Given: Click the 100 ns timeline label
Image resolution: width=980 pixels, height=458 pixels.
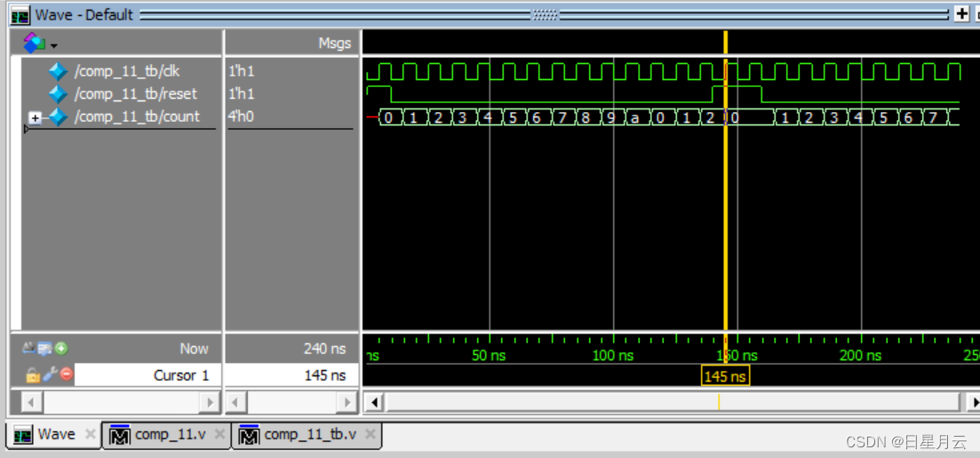Looking at the screenshot, I should point(612,356).
